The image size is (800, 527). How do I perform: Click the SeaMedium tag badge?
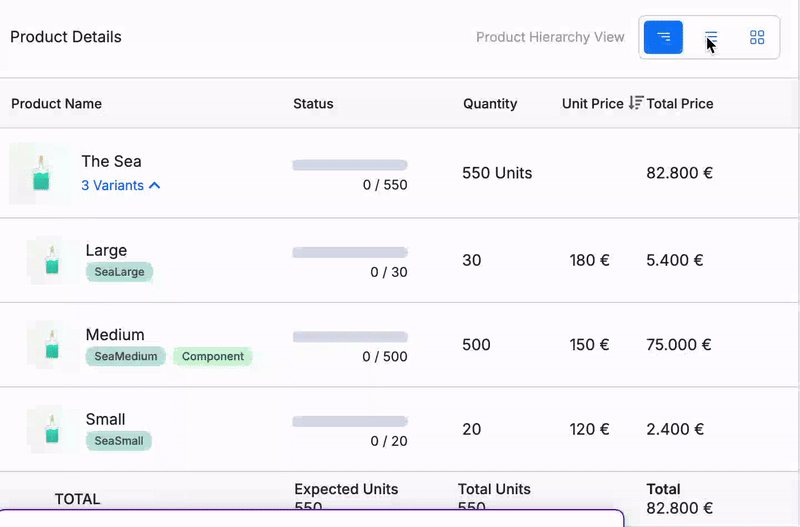pos(126,356)
